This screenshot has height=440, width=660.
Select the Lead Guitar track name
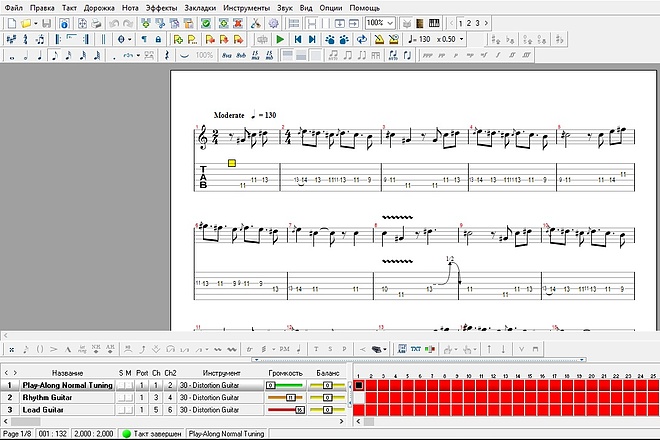43,410
